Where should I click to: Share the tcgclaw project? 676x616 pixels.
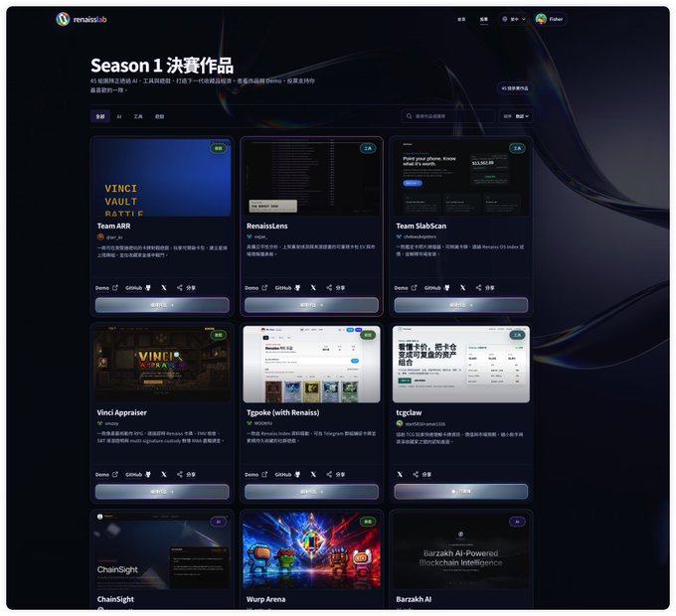tap(422, 474)
